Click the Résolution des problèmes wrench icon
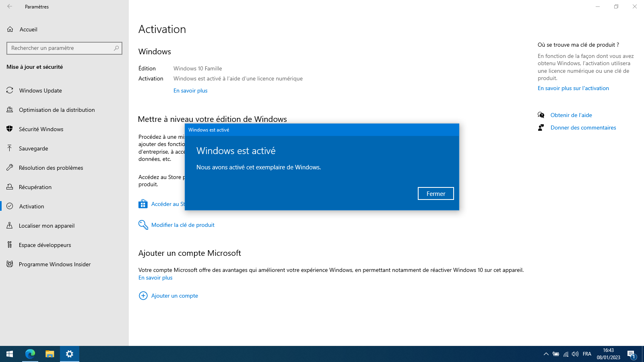This screenshot has width=644, height=362. [10, 167]
